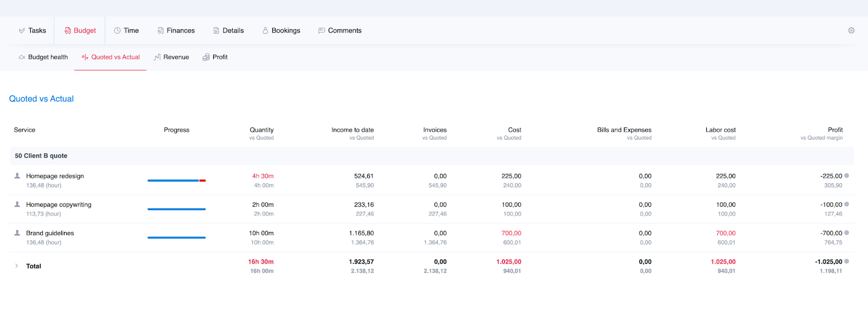Viewport: 868px width, 311px height.
Task: Collapse the 50 Client B quote group
Action: pos(41,156)
